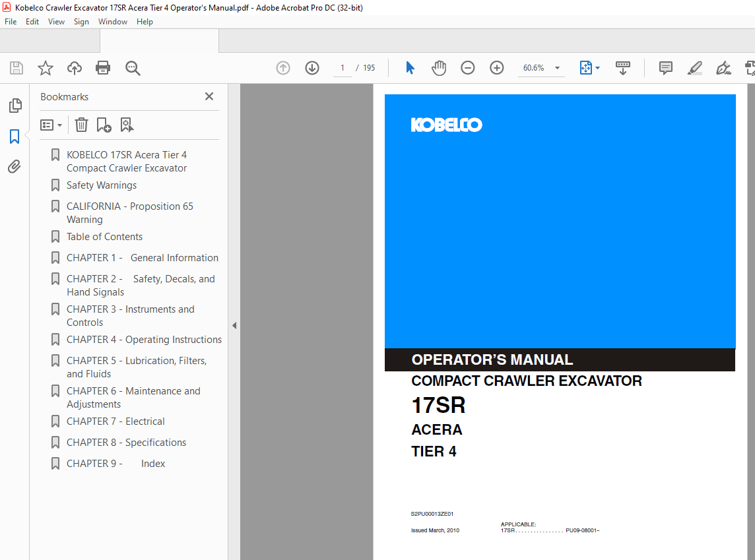The height and width of the screenshot is (560, 755).
Task: Collapse the navigation pane arrow
Action: coord(234,325)
